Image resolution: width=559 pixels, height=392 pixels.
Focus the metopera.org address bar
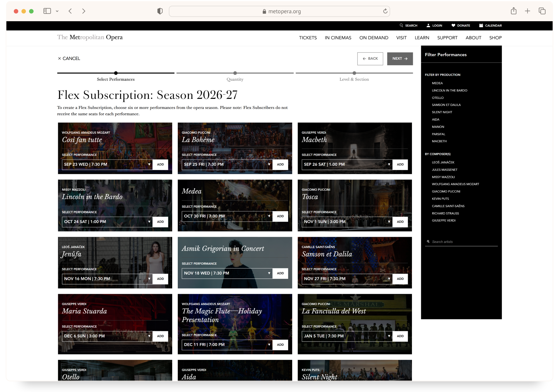tap(279, 11)
